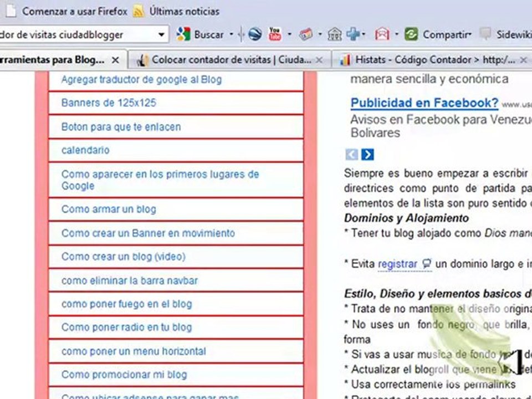
Task: Open Banners de 125x125 link
Action: click(109, 103)
